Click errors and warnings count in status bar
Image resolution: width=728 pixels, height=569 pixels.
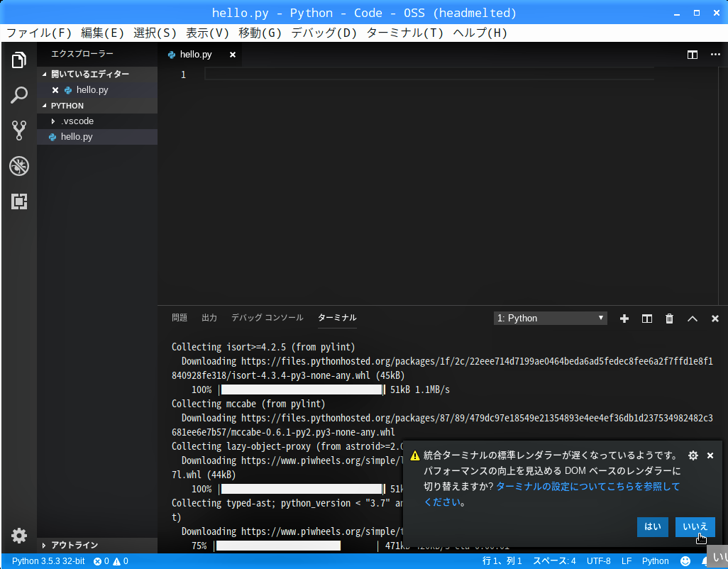(111, 561)
